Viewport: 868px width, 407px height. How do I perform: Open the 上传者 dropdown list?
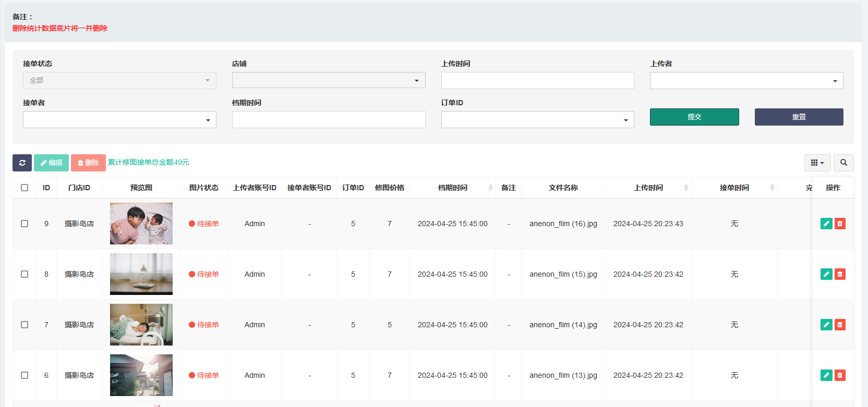click(746, 80)
